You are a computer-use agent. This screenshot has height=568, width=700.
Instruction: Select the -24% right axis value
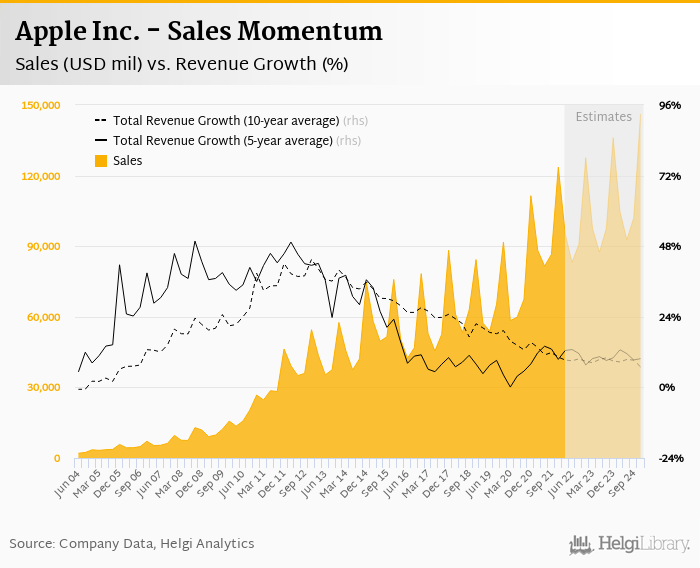click(x=668, y=458)
